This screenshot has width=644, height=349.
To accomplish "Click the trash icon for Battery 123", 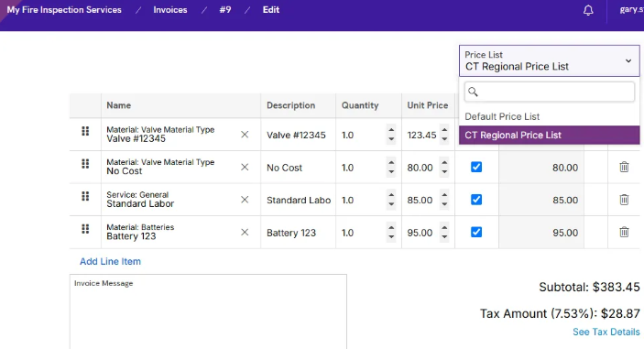I will [624, 232].
